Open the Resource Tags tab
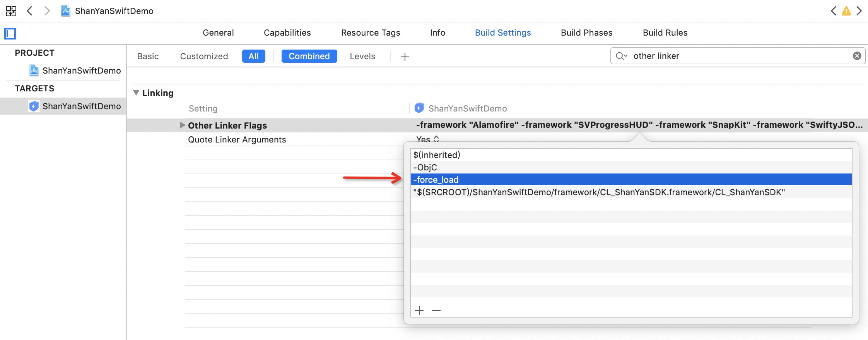 coord(371,33)
